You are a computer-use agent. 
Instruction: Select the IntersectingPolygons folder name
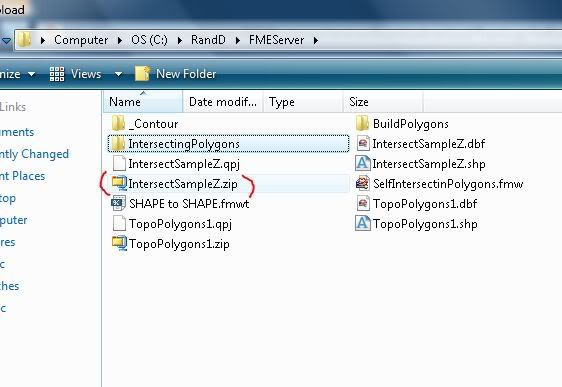coord(184,144)
